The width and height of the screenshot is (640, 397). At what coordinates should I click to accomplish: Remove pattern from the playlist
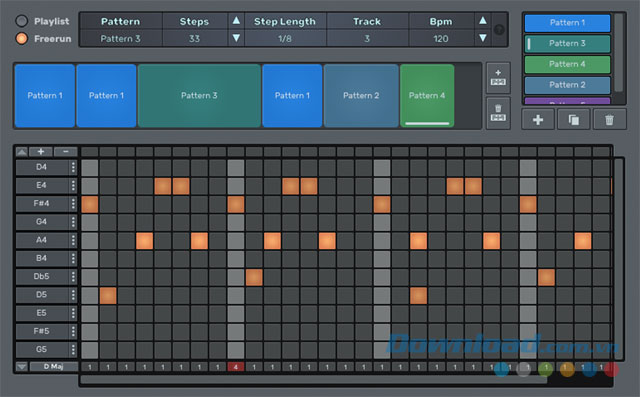(x=498, y=113)
